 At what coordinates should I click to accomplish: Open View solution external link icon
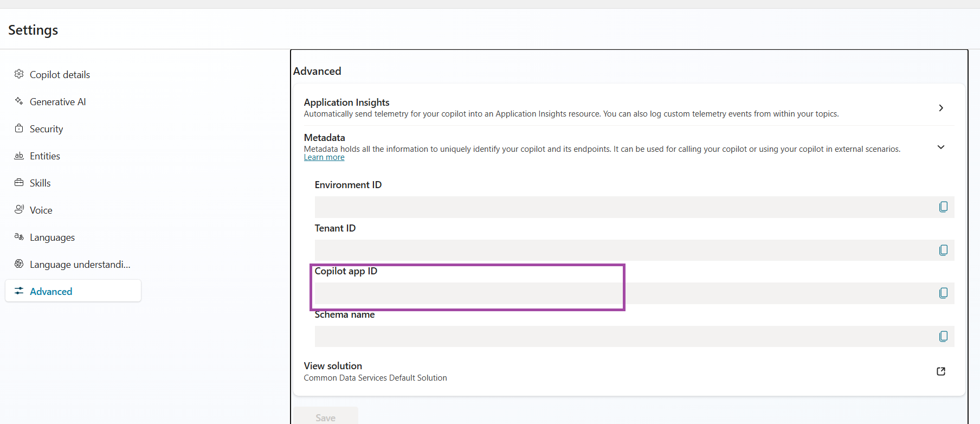click(941, 371)
